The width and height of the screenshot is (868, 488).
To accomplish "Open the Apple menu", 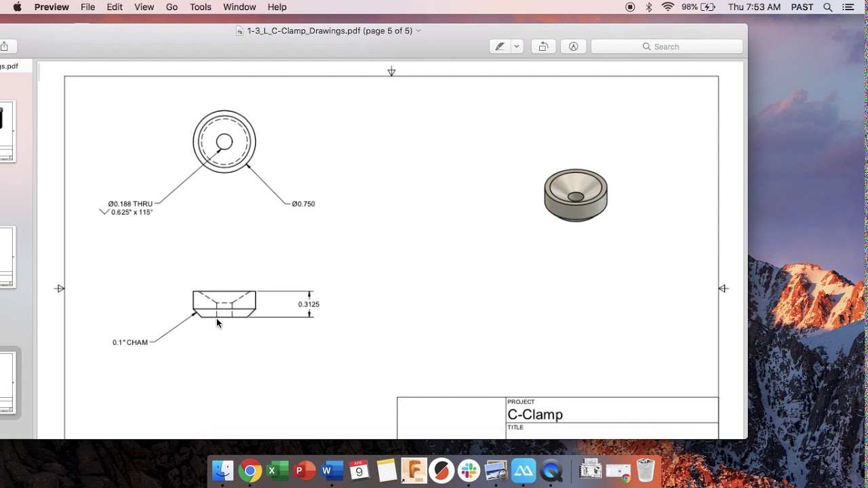I will (18, 7).
